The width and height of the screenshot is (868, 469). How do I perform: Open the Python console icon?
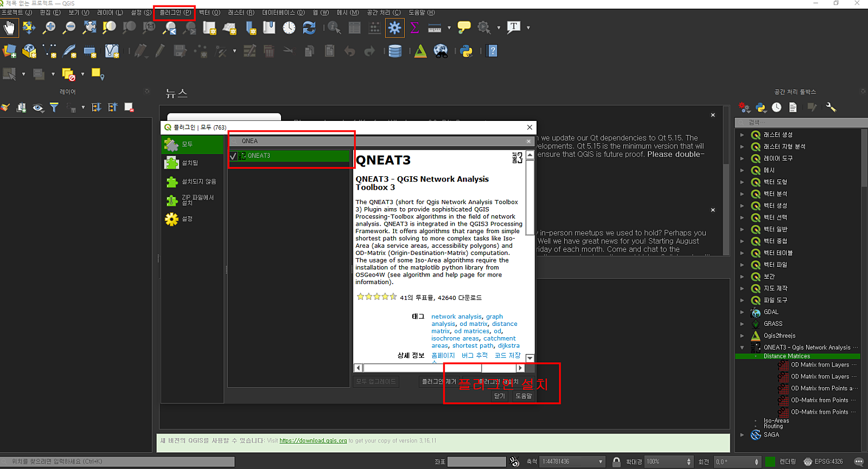(x=466, y=52)
